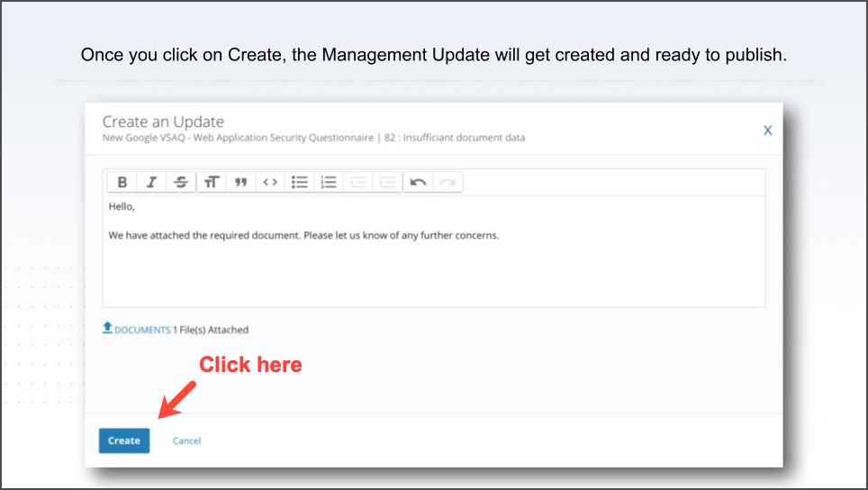Image resolution: width=868 pixels, height=490 pixels.
Task: Click the Create button
Action: pos(124,440)
